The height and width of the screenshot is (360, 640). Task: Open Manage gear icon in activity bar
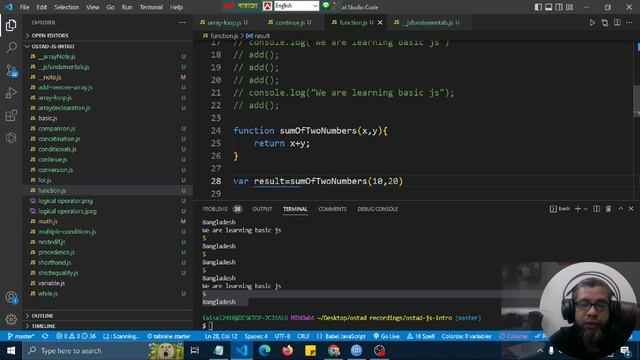pyautogui.click(x=11, y=319)
